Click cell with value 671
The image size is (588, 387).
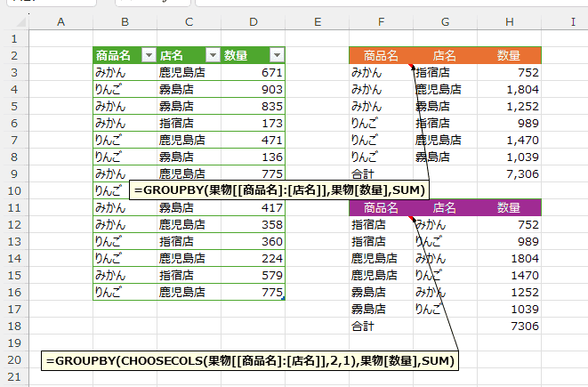tap(254, 72)
